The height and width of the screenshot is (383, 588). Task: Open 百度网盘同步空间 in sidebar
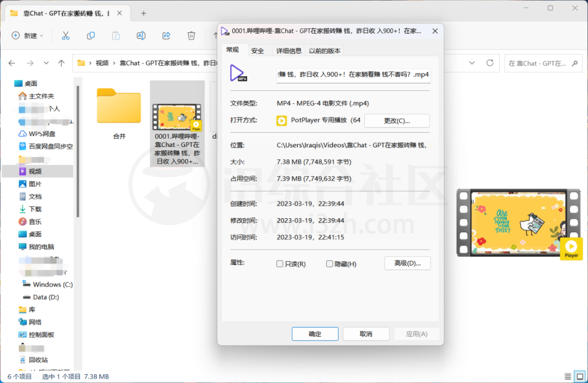click(x=46, y=146)
